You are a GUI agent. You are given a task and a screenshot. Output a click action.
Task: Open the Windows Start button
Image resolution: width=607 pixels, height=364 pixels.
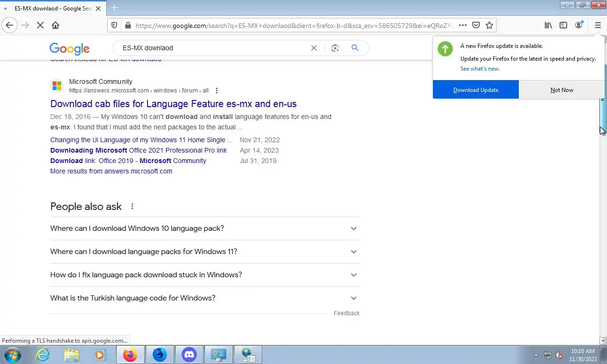tap(13, 355)
